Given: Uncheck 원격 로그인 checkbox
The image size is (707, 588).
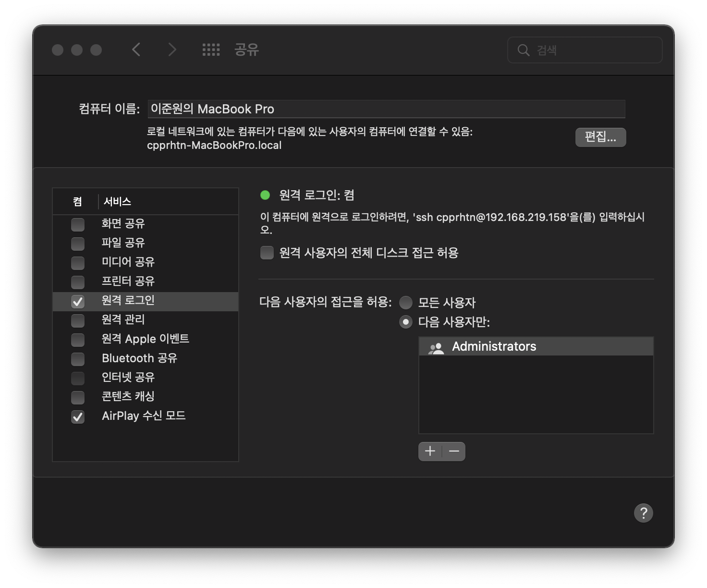Looking at the screenshot, I should tap(78, 301).
